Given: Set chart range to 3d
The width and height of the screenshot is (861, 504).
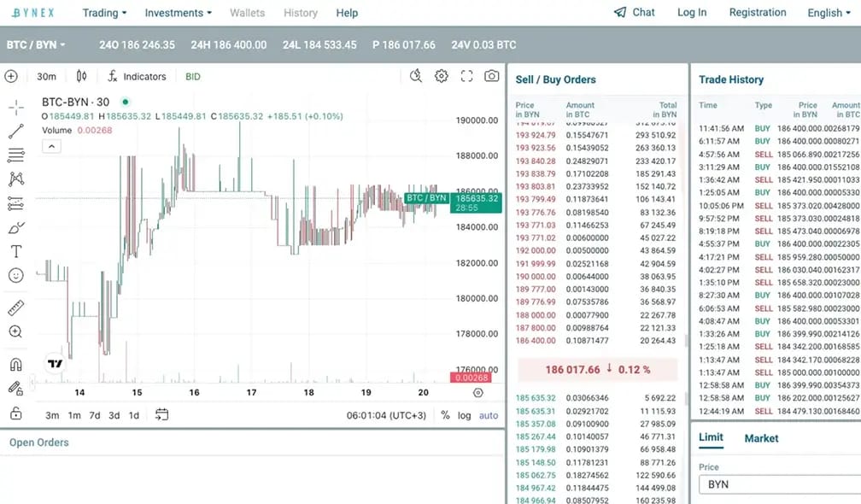Looking at the screenshot, I should (x=114, y=415).
